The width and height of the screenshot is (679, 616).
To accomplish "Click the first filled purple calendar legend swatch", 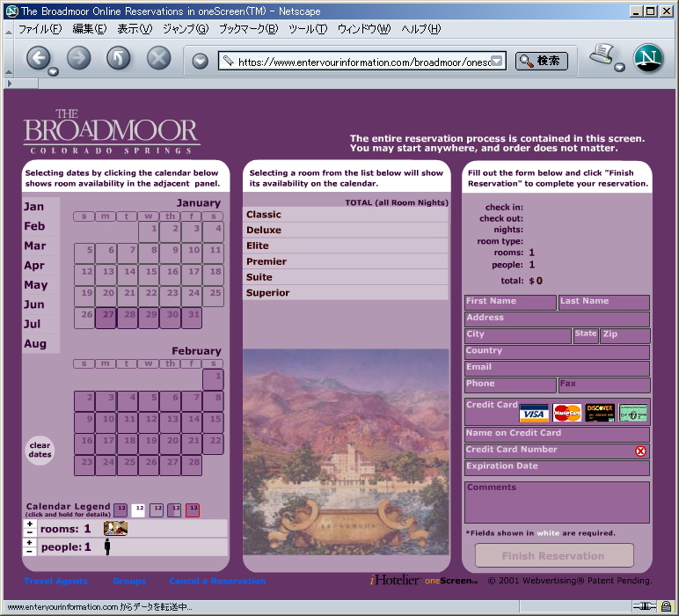I will [120, 510].
